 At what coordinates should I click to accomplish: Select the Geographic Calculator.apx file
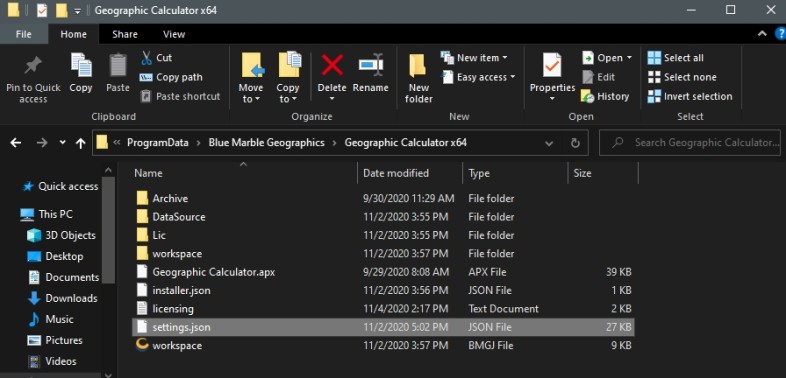pyautogui.click(x=383, y=272)
